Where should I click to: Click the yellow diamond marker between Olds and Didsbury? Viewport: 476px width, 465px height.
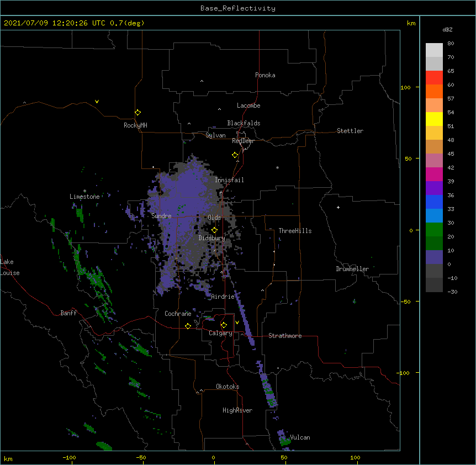[214, 230]
